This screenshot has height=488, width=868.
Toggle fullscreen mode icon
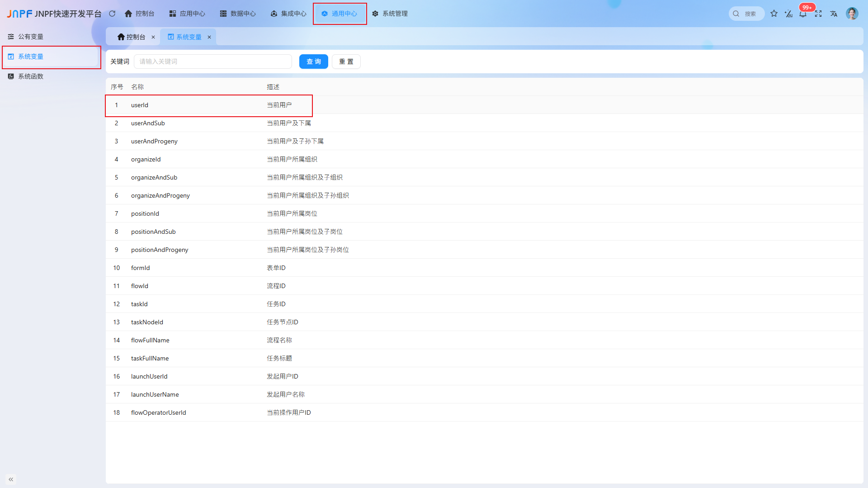[818, 14]
